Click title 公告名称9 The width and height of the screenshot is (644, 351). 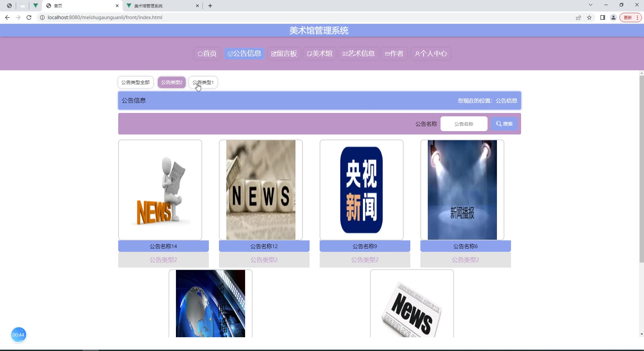point(365,246)
